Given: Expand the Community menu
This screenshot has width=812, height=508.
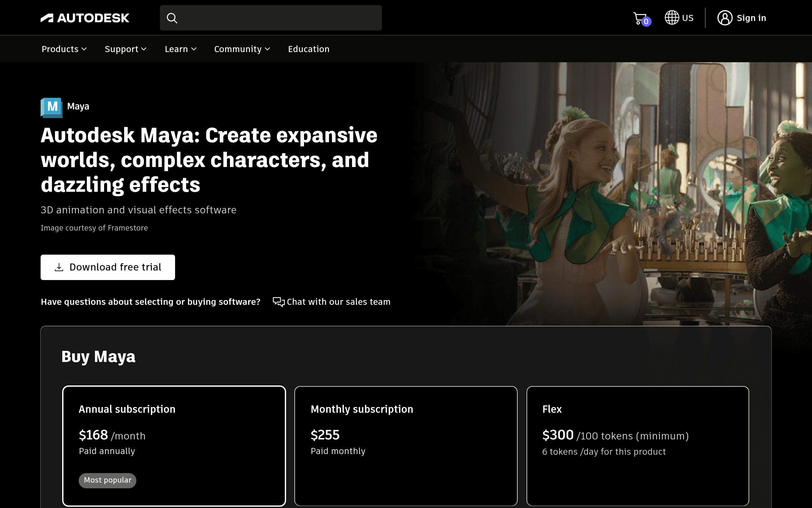Looking at the screenshot, I should (242, 49).
